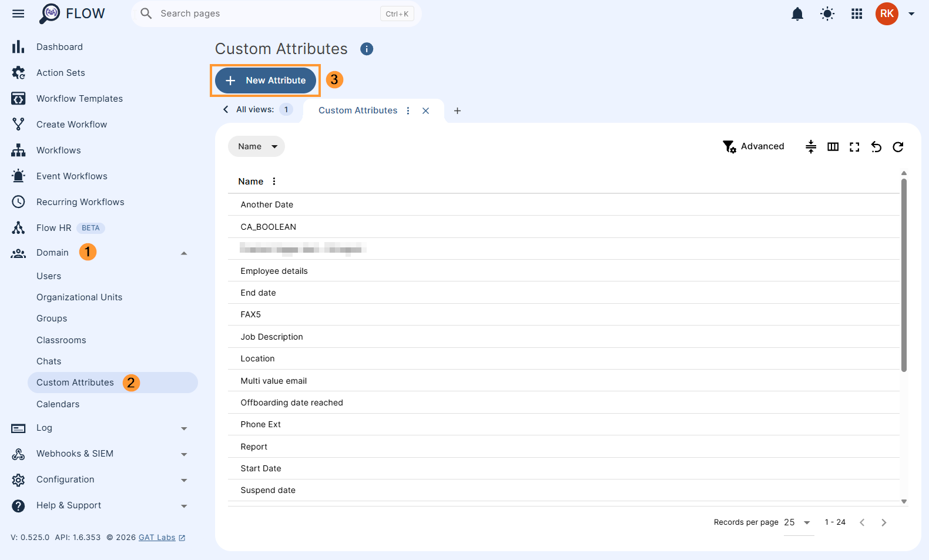This screenshot has height=560, width=929.
Task: Open the apps grid launcher
Action: click(x=857, y=14)
